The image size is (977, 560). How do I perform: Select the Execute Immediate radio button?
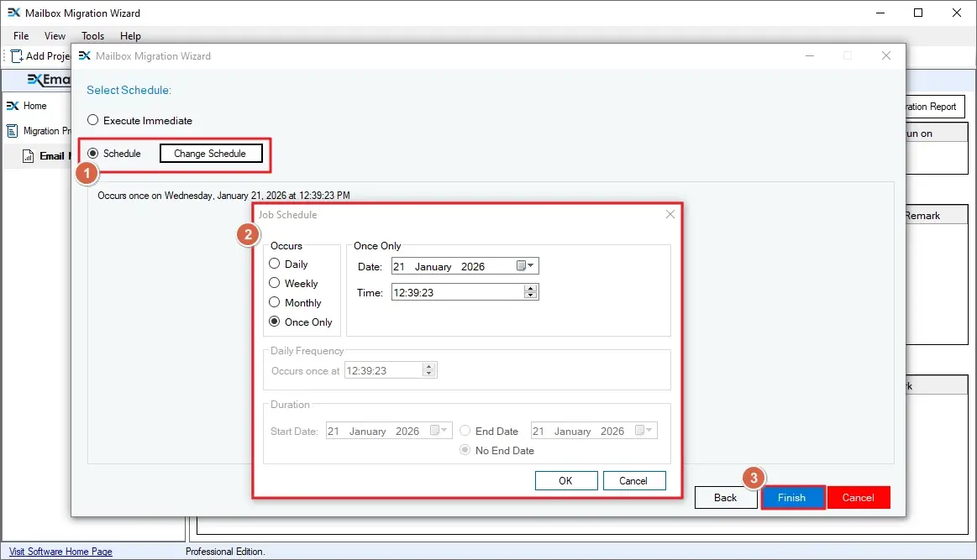click(92, 120)
